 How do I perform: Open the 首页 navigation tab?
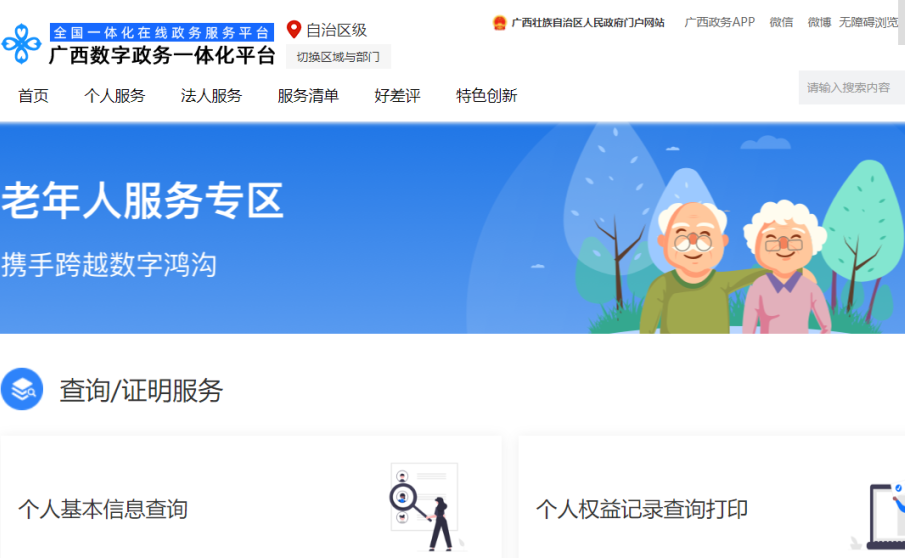coord(33,96)
